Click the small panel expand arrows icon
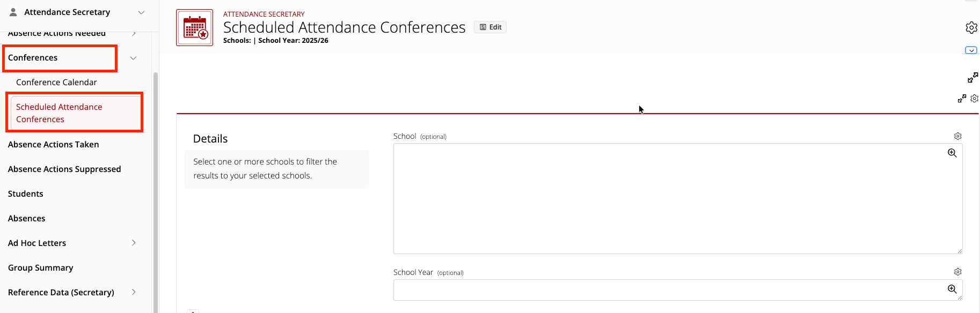 [x=962, y=99]
